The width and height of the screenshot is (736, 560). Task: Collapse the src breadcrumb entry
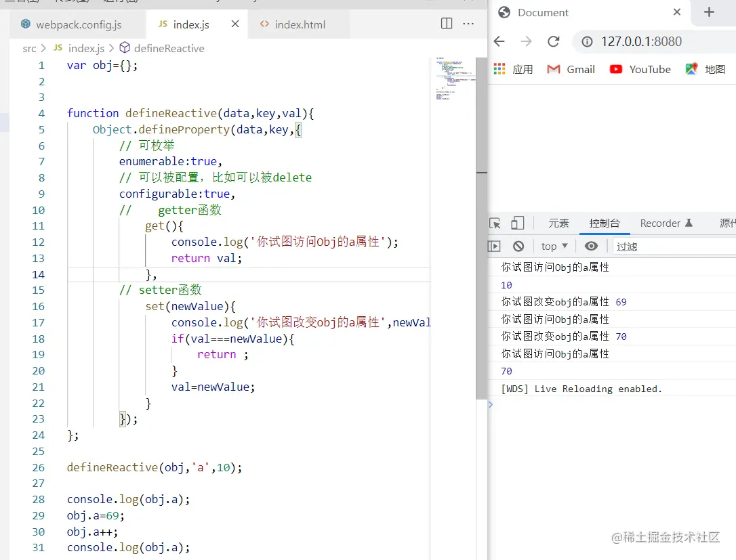click(28, 48)
